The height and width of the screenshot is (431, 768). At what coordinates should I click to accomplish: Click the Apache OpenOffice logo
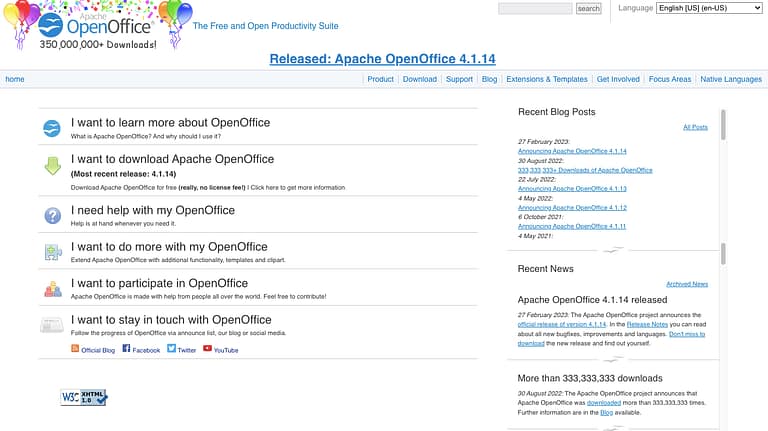click(x=98, y=26)
